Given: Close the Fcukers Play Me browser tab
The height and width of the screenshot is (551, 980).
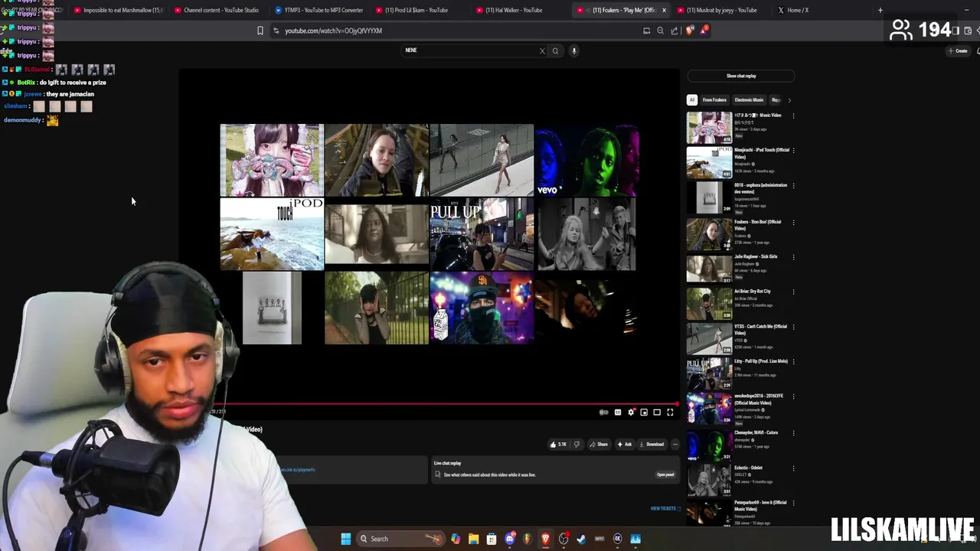Looking at the screenshot, I should click(664, 10).
